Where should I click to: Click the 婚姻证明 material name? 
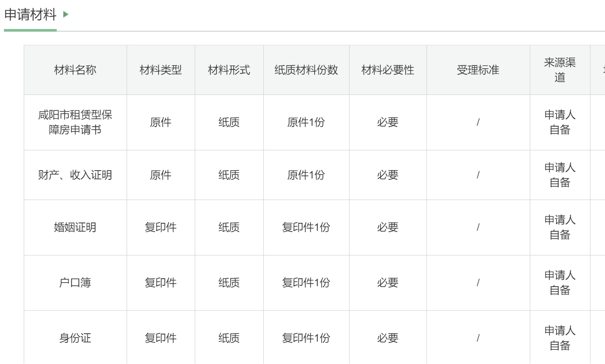[75, 227]
